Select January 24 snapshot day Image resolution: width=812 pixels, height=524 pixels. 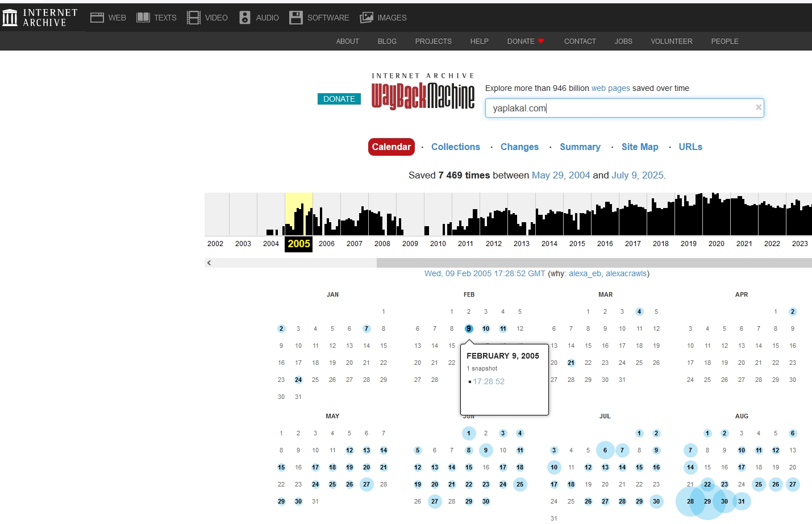(x=298, y=380)
